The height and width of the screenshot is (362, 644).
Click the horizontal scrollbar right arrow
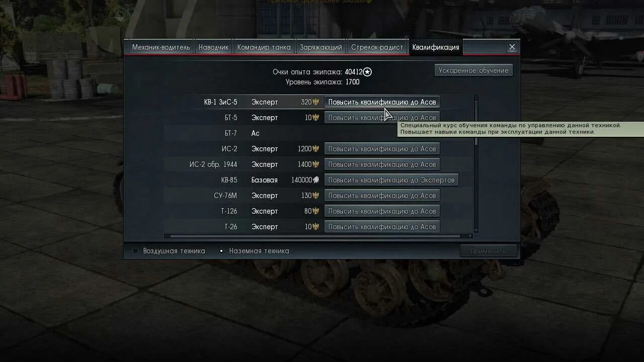(x=470, y=236)
